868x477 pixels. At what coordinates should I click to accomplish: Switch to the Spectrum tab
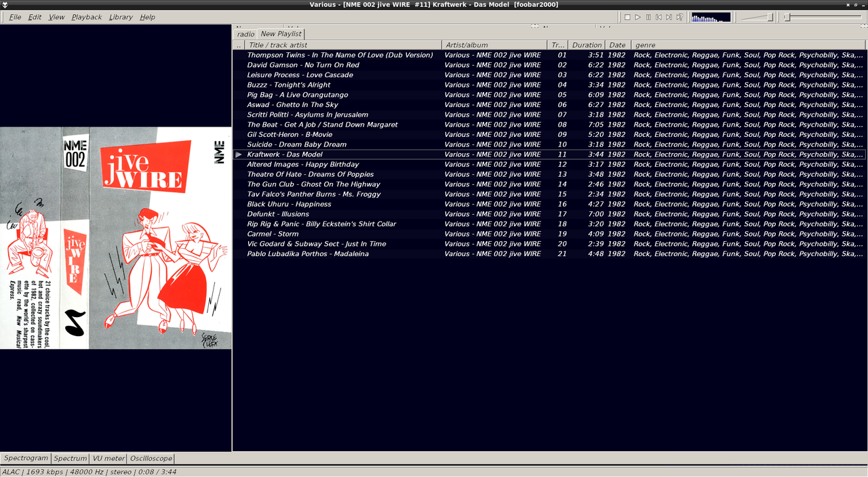(x=71, y=459)
